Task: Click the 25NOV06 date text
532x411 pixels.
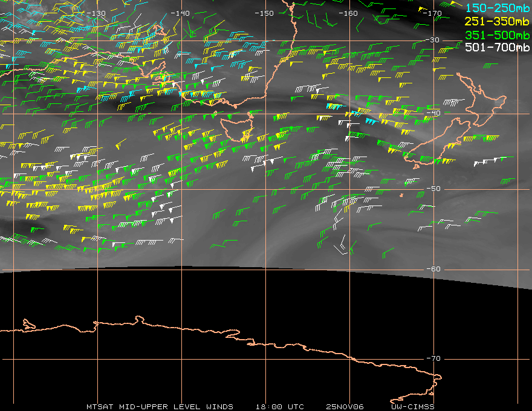Action: coord(345,407)
